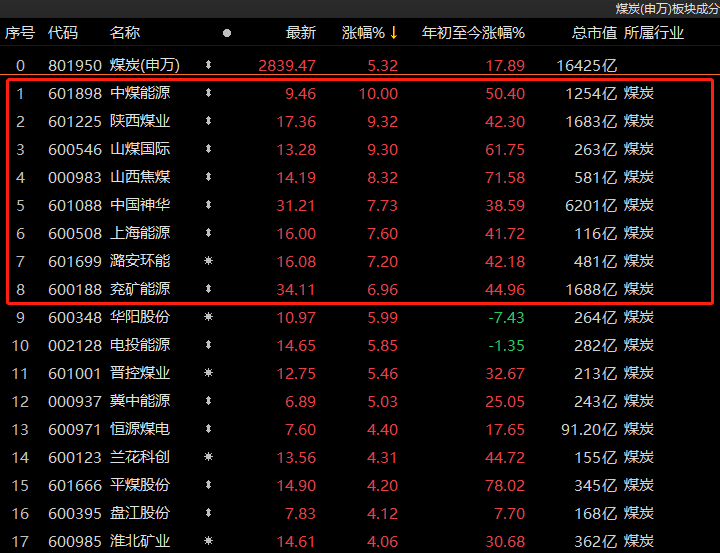720x553 pixels.
Task: Select stock name 山西焦煤
Action: coord(140,177)
